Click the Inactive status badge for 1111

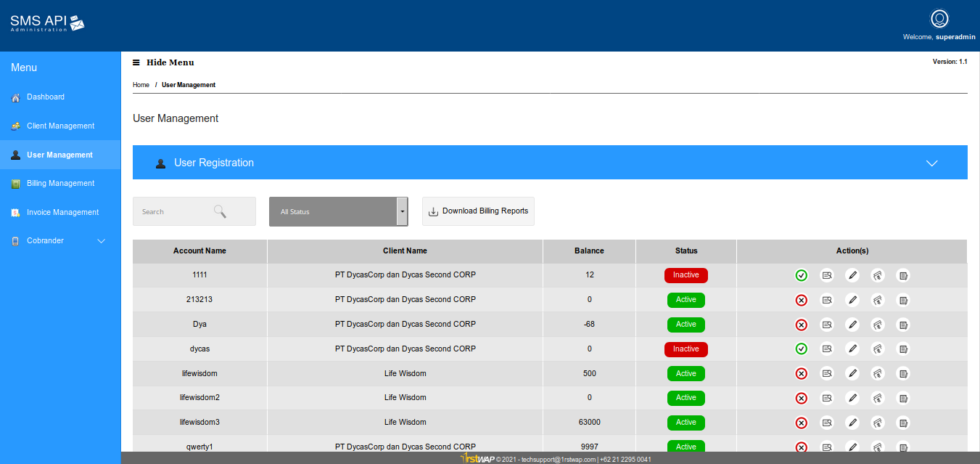[686, 275]
